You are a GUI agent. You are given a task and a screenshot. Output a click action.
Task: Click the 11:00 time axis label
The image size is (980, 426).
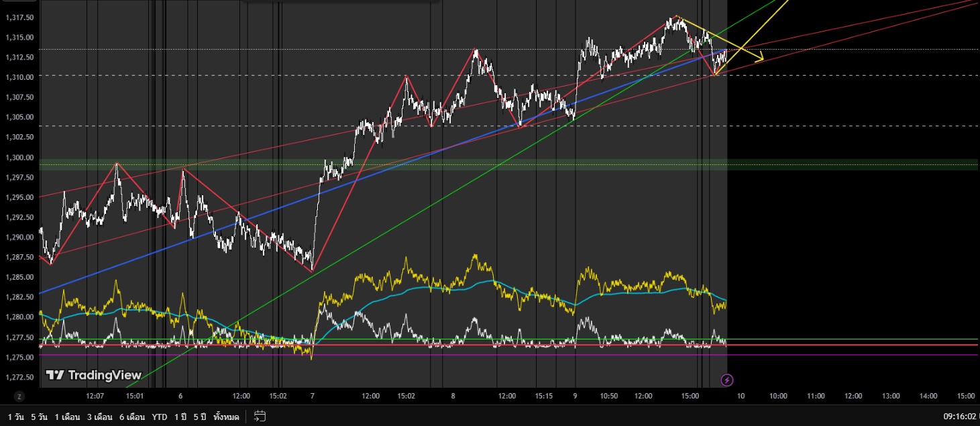coord(816,396)
